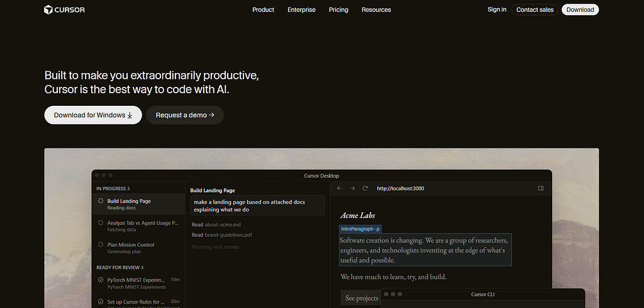
Task: Click the checkmark icon beside PyTorch MNIST Experiments
Action: (101, 280)
